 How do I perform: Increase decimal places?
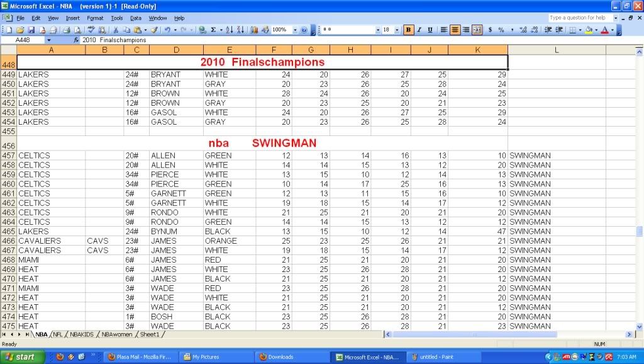(x=523, y=30)
